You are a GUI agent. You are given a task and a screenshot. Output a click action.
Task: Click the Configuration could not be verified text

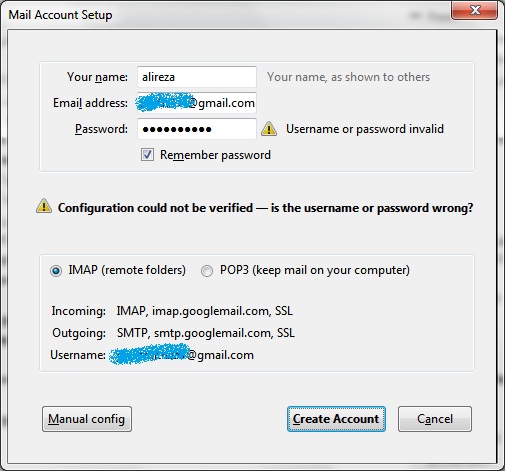coord(265,208)
